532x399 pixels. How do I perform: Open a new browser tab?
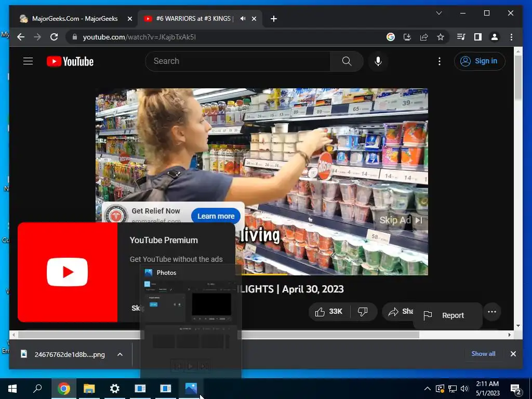pos(274,19)
